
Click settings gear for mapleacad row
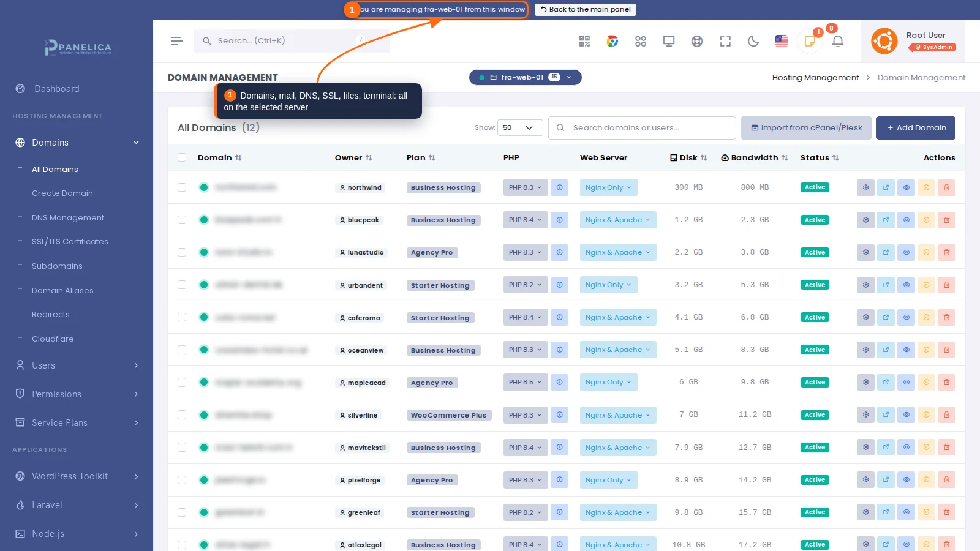coord(865,382)
